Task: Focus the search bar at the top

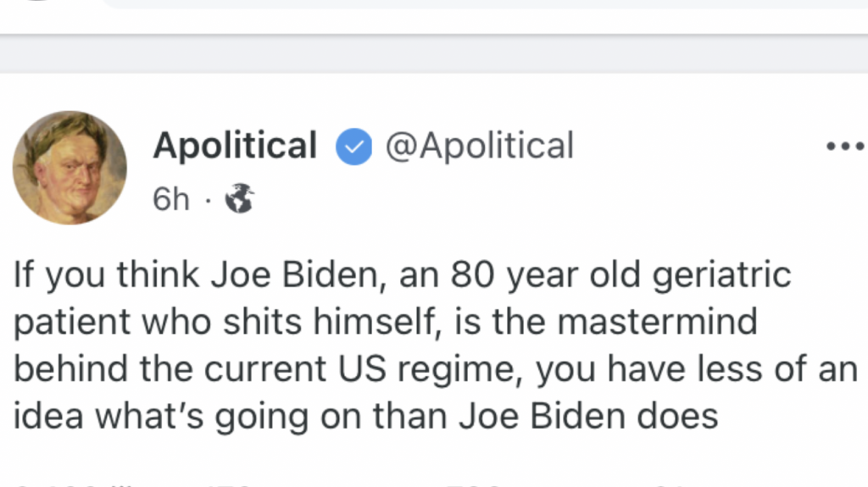Action: click(x=483, y=3)
